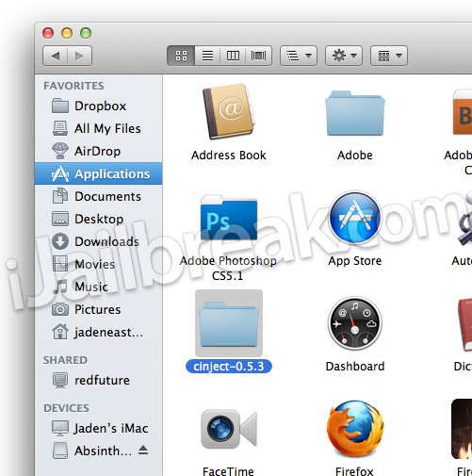Open Adobe Photoshop CS5.1 folder icon
The width and height of the screenshot is (472, 476).
pos(229,218)
